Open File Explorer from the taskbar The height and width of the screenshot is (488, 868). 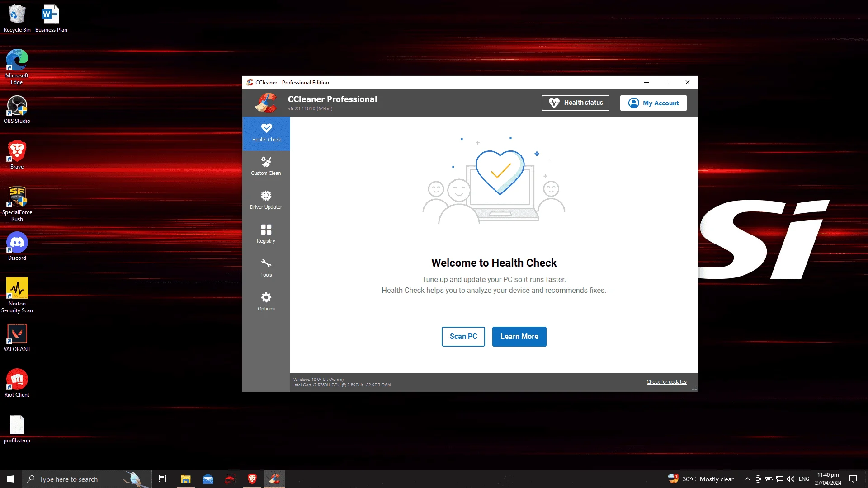click(186, 479)
